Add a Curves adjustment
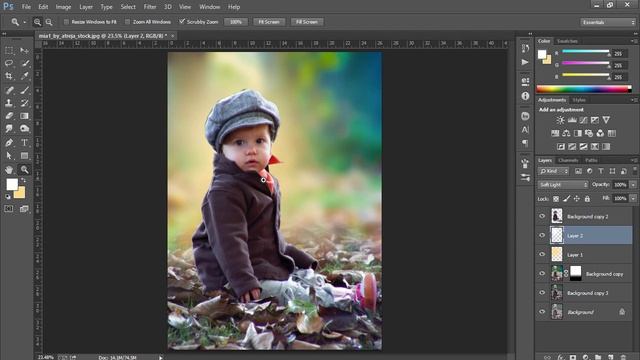Screen dimensions: 640x360 pos(584,120)
